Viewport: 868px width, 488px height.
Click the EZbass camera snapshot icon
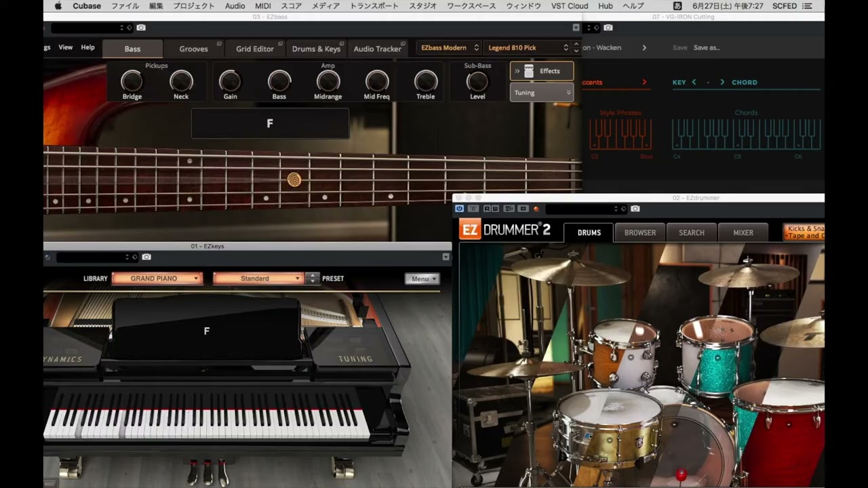coord(141,28)
